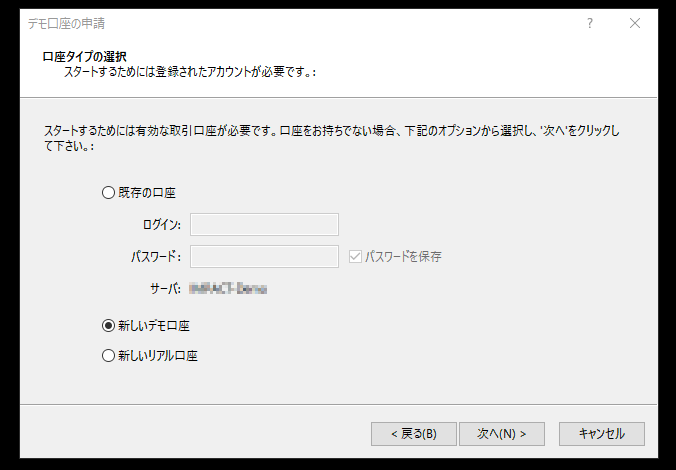Screen dimensions: 676x470
Task: Click the デモ口座の申請 title bar text
Action: (66, 23)
